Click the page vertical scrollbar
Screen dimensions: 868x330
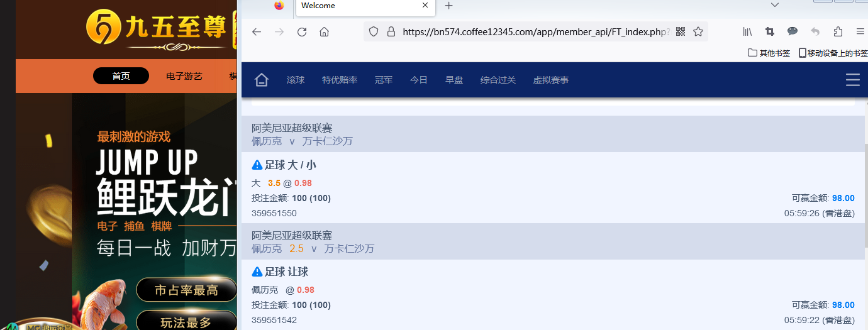point(866,195)
